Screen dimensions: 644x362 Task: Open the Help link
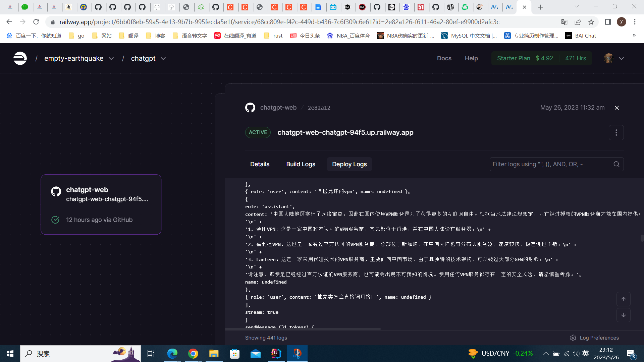[471, 58]
